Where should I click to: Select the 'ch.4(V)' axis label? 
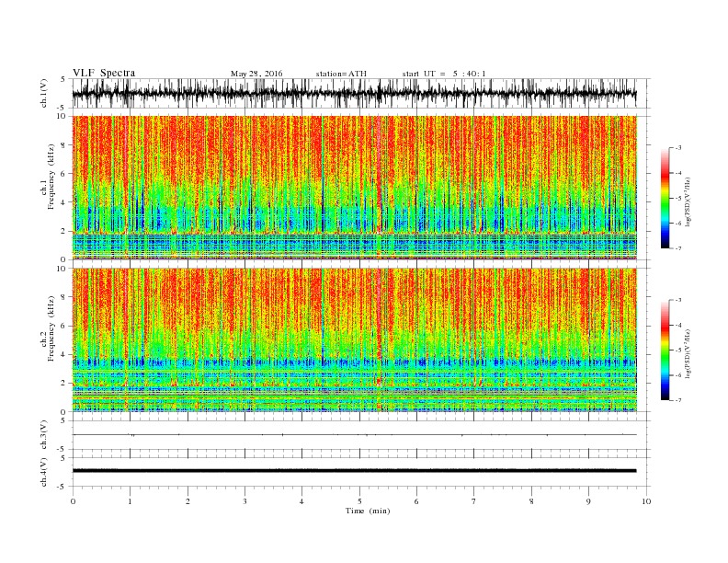tap(43, 472)
